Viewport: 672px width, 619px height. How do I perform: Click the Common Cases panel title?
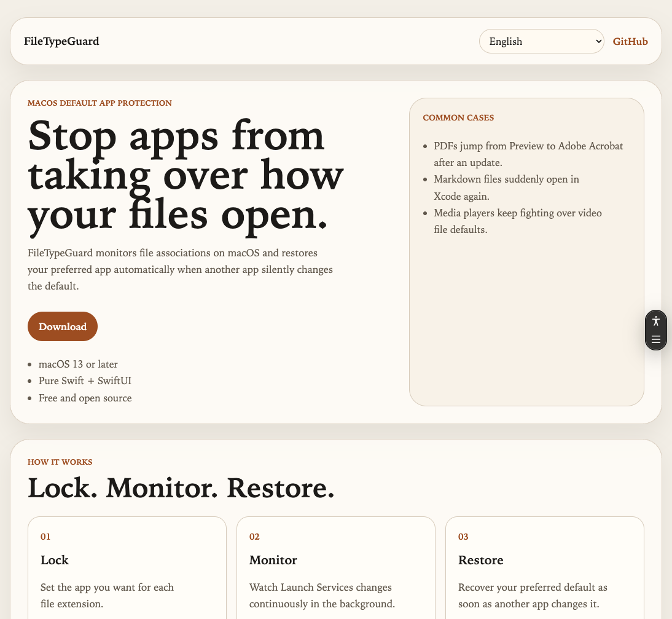pos(458,117)
